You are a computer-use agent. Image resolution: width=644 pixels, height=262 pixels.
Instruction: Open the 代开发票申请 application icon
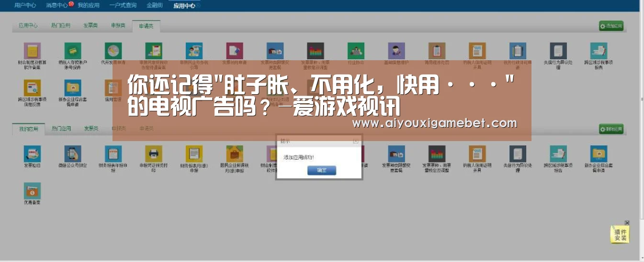113,51
